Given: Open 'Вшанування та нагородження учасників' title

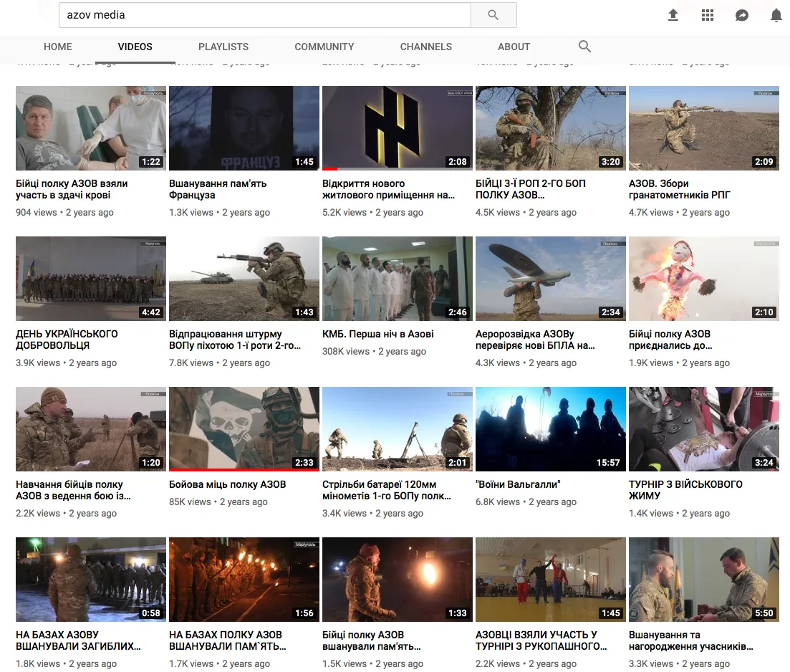Looking at the screenshot, I should pos(690,640).
